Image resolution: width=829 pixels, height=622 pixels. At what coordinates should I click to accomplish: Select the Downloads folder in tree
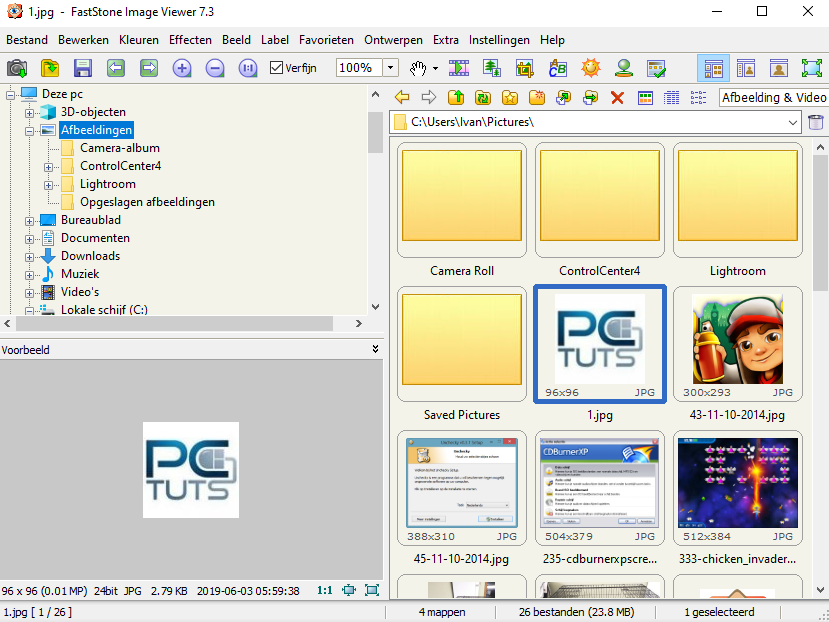(x=90, y=256)
